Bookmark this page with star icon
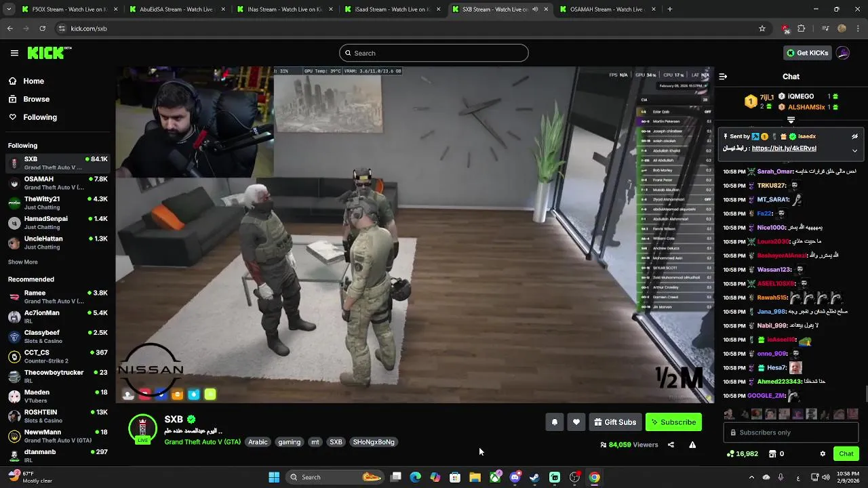 pyautogui.click(x=762, y=28)
